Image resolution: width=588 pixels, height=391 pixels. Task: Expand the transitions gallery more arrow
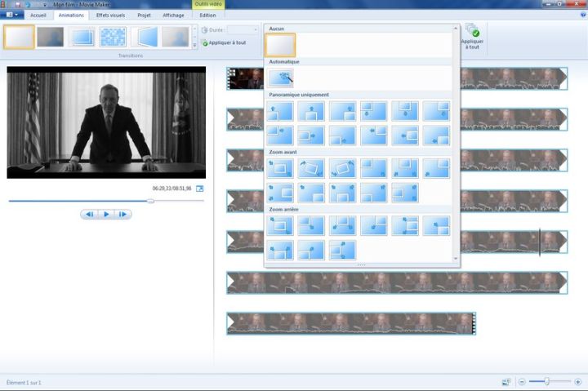click(x=195, y=46)
